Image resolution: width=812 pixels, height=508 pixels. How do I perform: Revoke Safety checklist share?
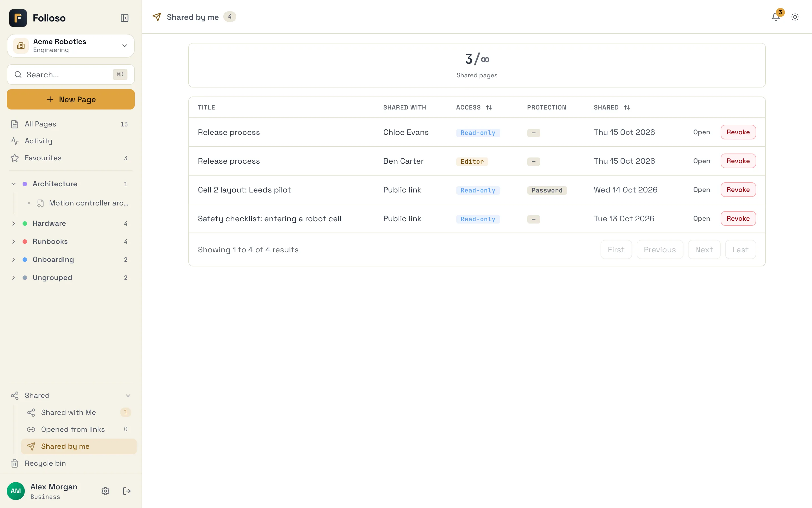pos(738,218)
